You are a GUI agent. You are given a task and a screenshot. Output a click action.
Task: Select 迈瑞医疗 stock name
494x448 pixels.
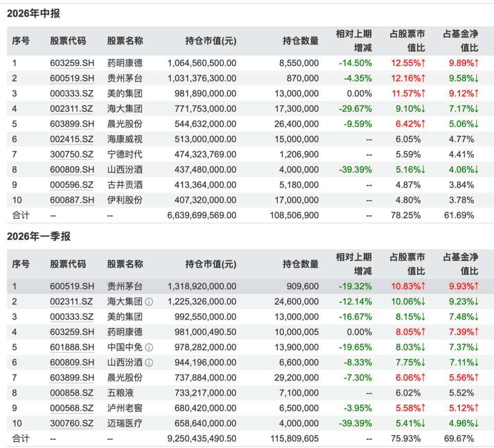point(125,423)
